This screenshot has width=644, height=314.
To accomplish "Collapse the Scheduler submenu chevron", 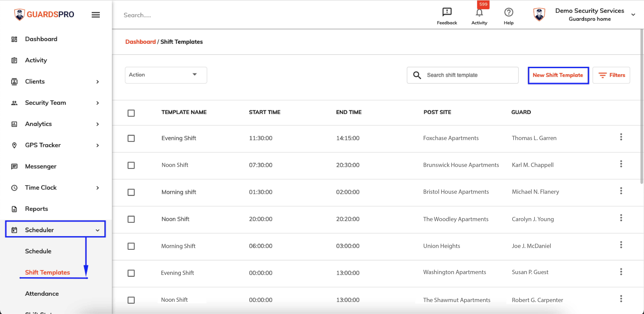I will pos(98,230).
